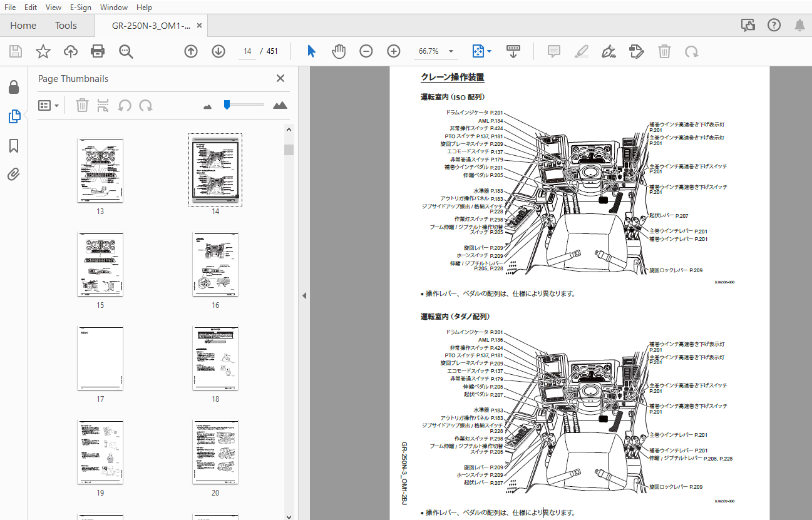Click the 'クレーン操作装置' heading on the page
Viewport: 812px width, 520px height.
[x=452, y=78]
